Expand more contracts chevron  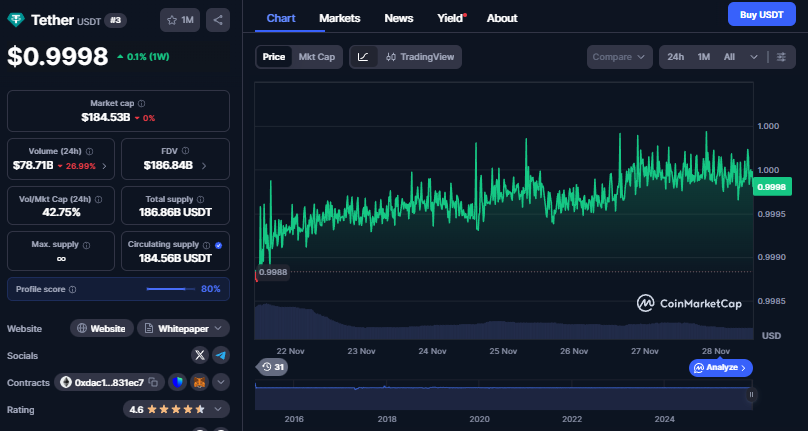click(221, 383)
